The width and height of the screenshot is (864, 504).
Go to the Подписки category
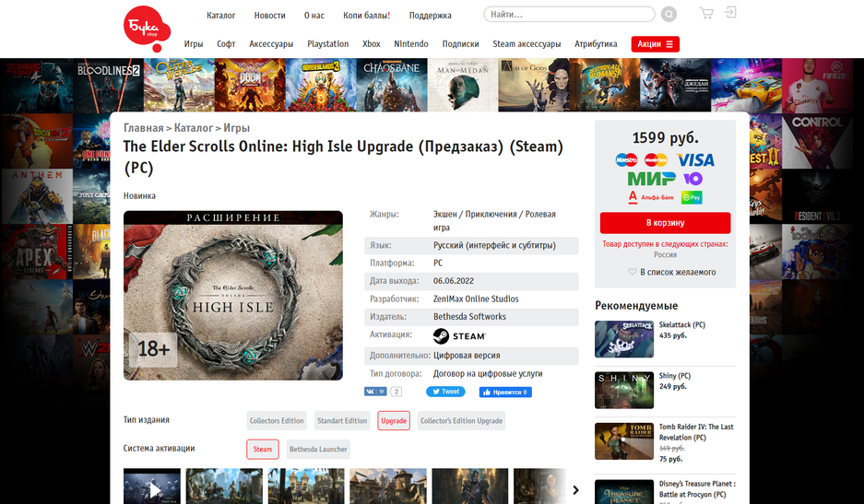click(x=461, y=44)
